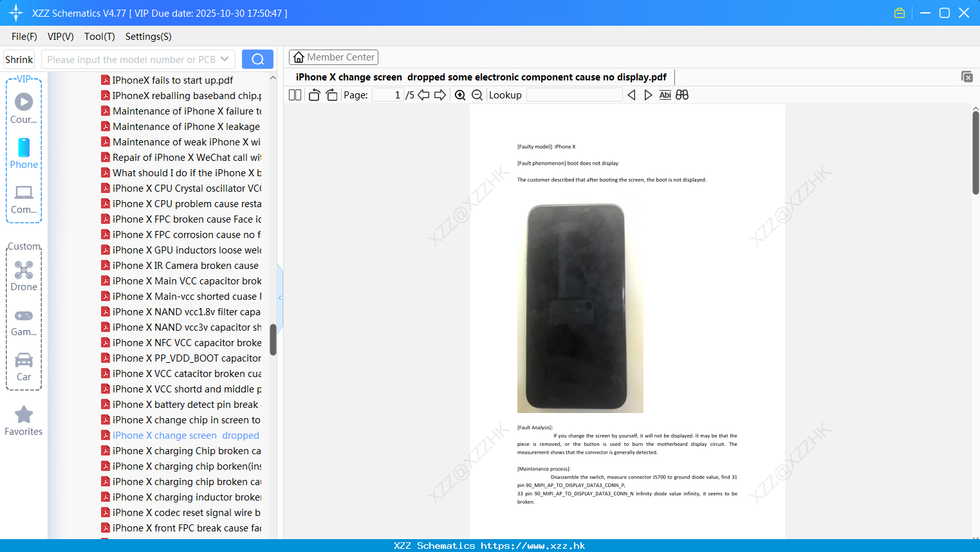This screenshot has height=552, width=980.
Task: Select the Computer category icon
Action: tap(24, 192)
